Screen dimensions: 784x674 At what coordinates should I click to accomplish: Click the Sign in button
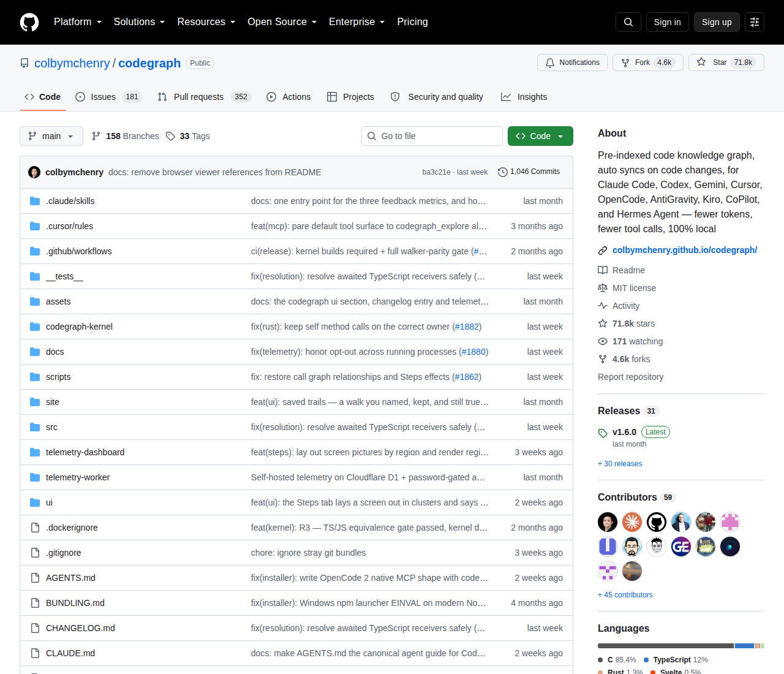(x=667, y=22)
